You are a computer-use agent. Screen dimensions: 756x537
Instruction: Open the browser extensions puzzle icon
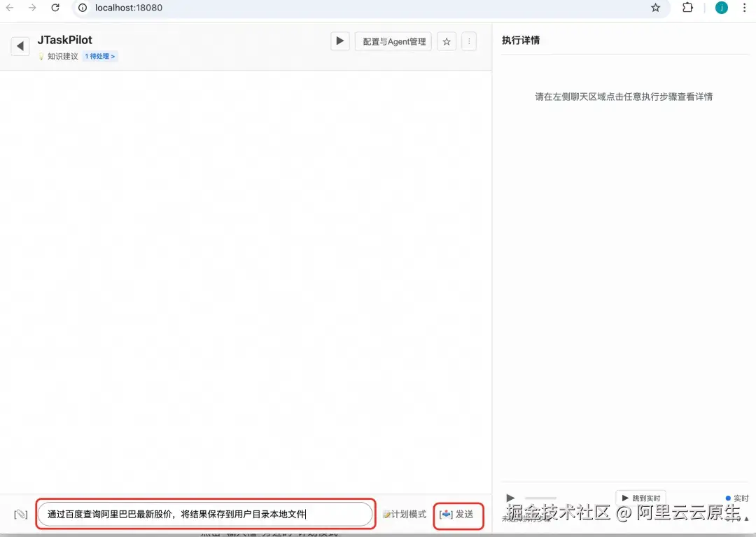point(687,8)
